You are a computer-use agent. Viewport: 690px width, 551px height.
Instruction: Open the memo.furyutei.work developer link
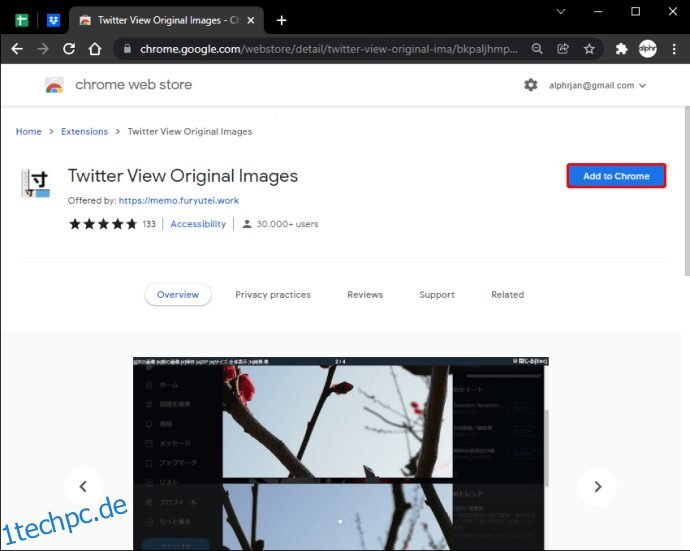(179, 201)
